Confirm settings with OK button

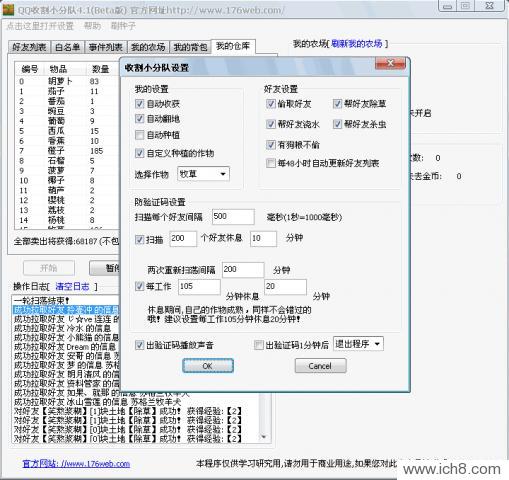point(208,366)
